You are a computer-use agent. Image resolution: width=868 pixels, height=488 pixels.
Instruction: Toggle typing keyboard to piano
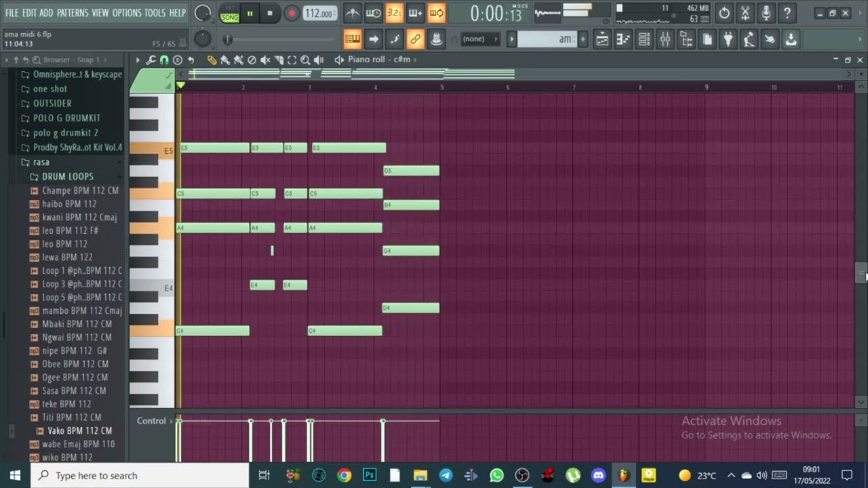(353, 39)
